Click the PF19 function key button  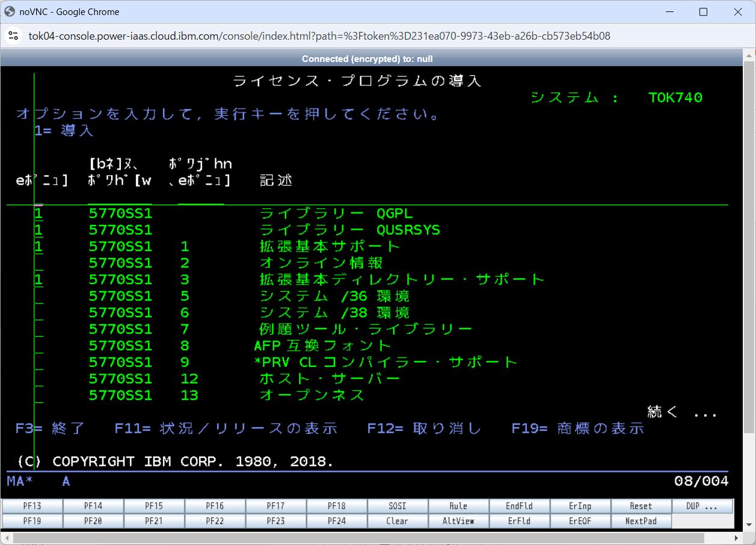tap(32, 521)
